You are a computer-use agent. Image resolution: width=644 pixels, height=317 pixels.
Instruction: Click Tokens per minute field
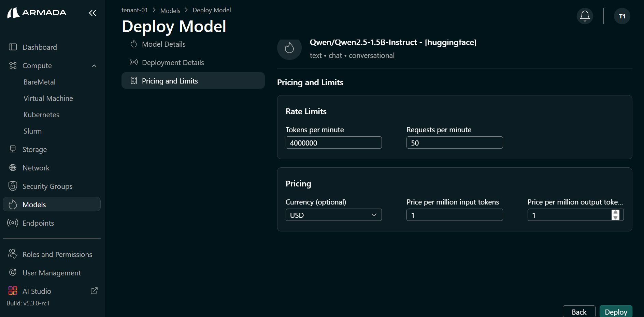[x=333, y=143]
